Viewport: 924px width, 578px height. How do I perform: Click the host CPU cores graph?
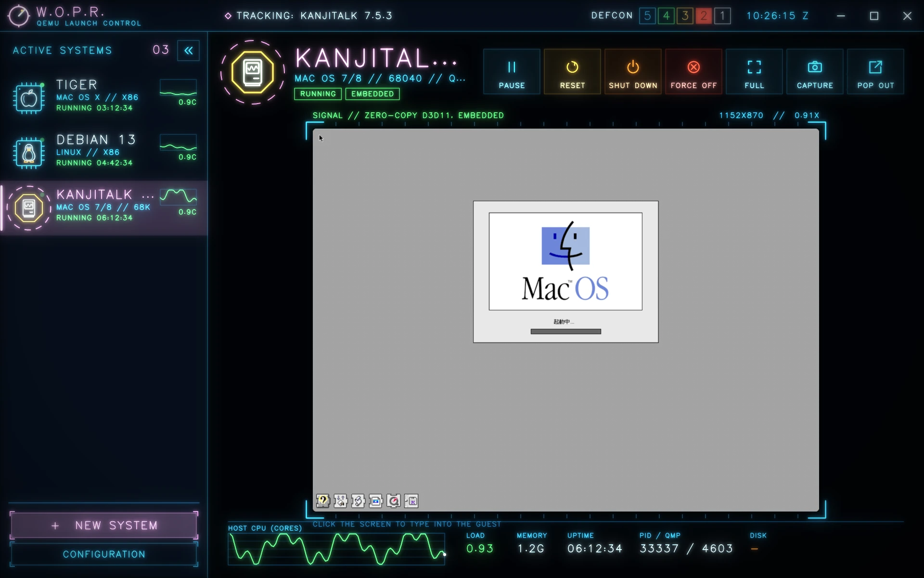[336, 549]
